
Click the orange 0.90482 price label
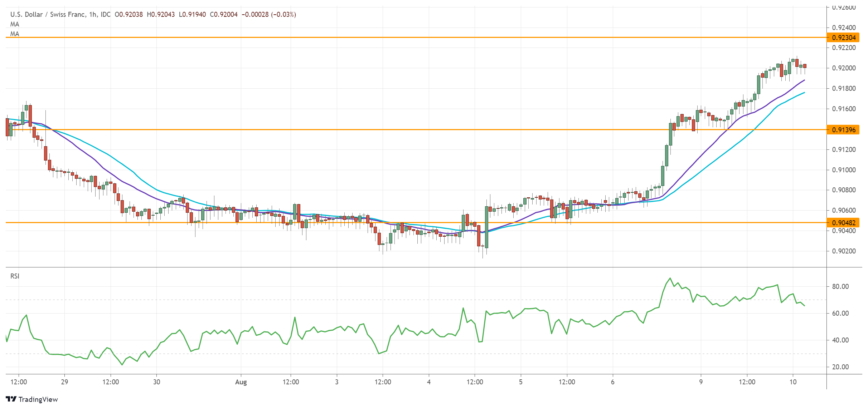coord(843,223)
